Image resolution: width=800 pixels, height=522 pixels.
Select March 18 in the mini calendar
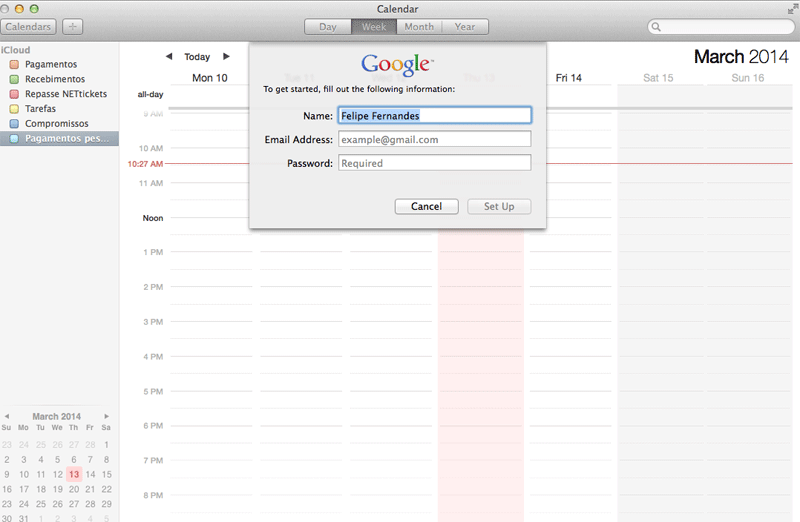[41, 489]
